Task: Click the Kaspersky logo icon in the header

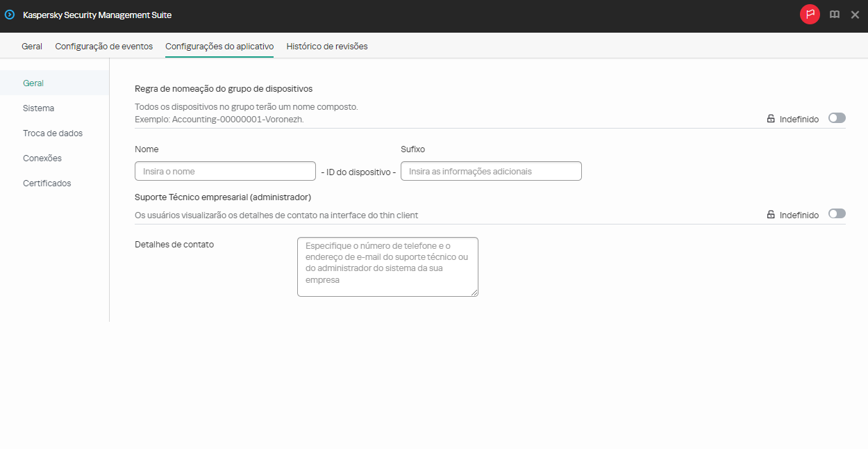Action: [x=9, y=15]
